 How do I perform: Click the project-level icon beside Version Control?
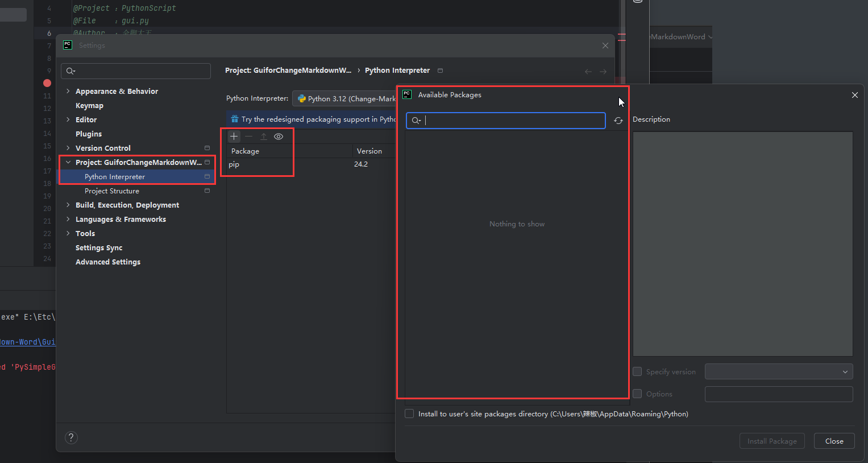tap(207, 148)
